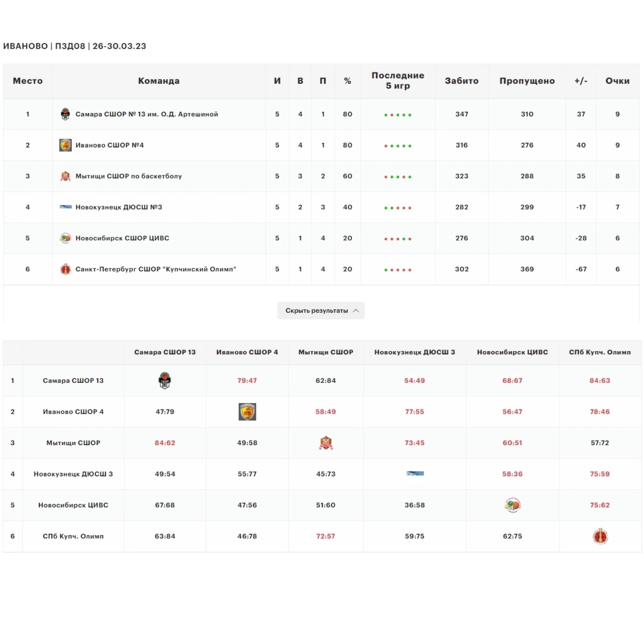Click Ivanovo logo in results grid diagonal

pos(247,412)
